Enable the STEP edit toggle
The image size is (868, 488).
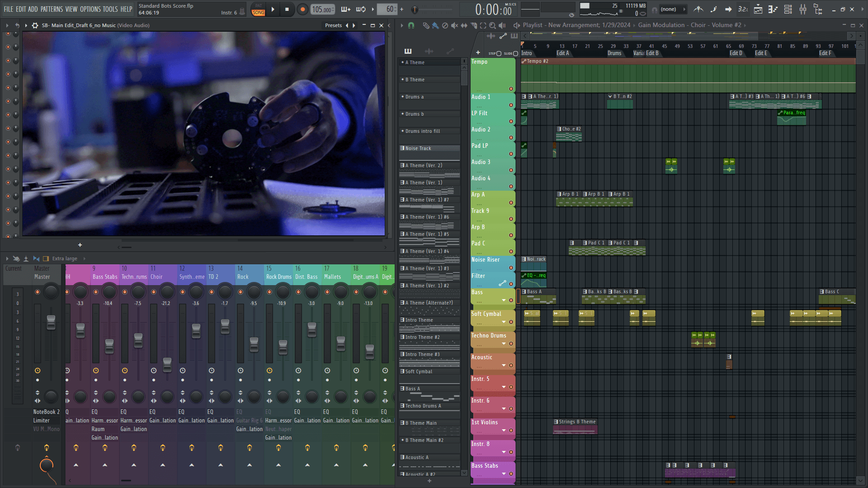pos(499,53)
